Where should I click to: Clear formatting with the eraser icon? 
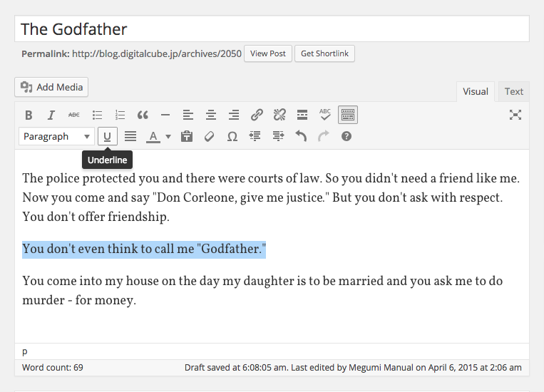tap(209, 136)
